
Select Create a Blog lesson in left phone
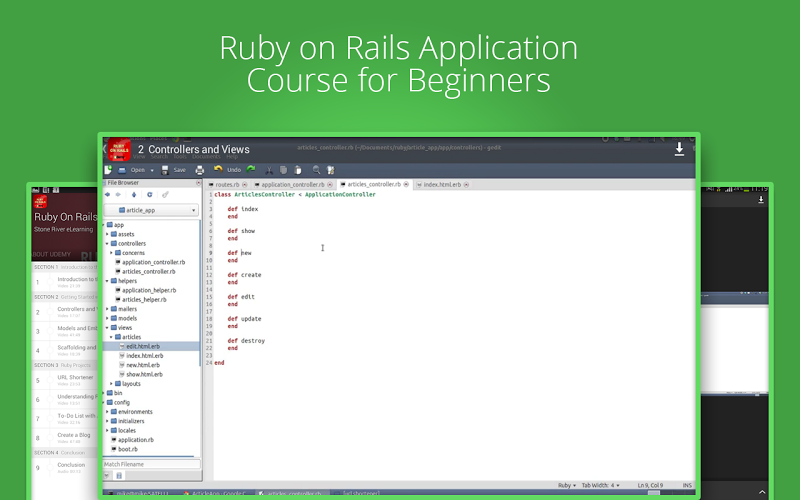coord(65,438)
